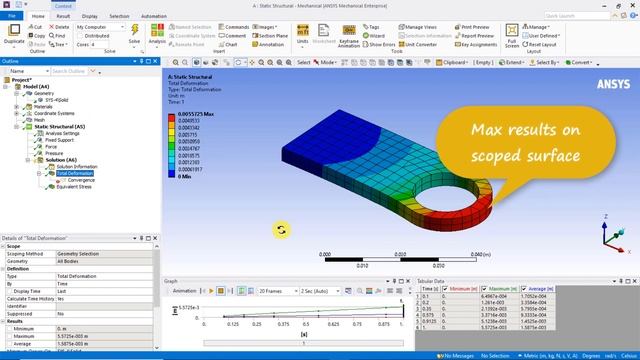Insert a Chart object
The height and width of the screenshot is (360, 640).
228,44
